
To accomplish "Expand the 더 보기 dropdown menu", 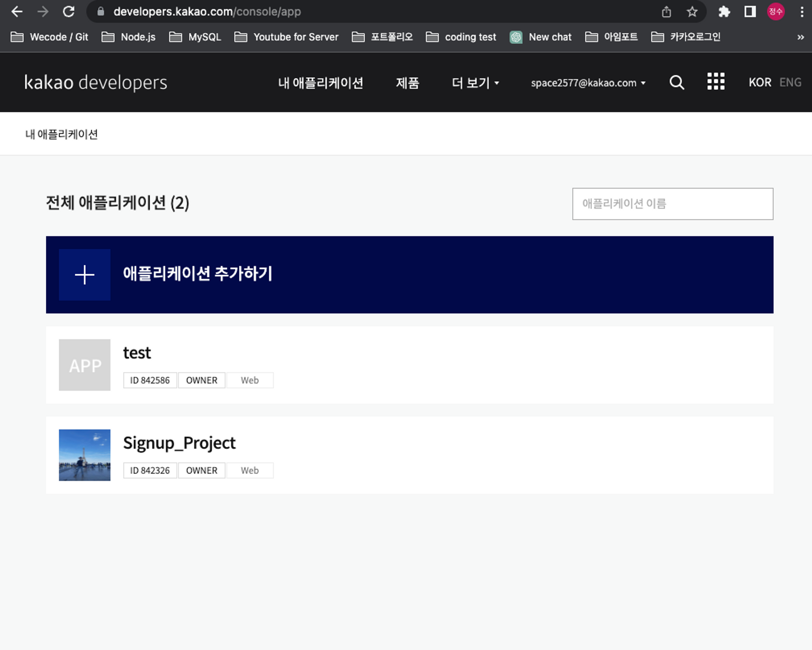I will [x=475, y=83].
